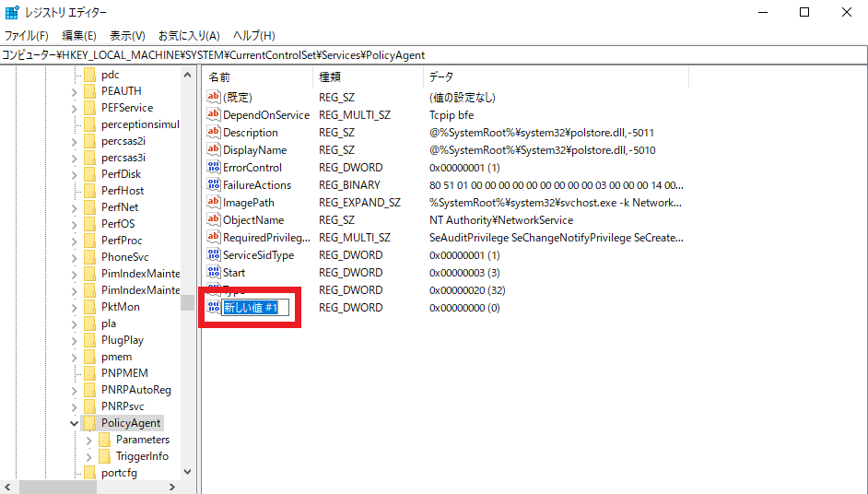The width and height of the screenshot is (868, 494).
Task: Click the ServiceSidType DWORD icon
Action: pos(214,254)
